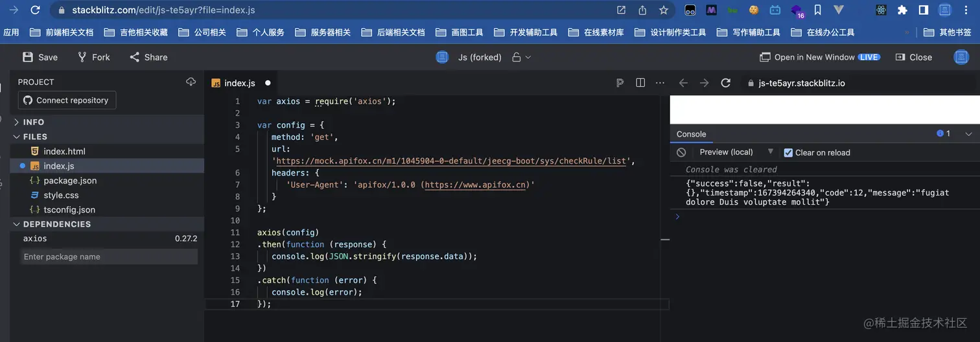Click the preview URL lock icon
This screenshot has height=342, width=980.
[x=749, y=83]
